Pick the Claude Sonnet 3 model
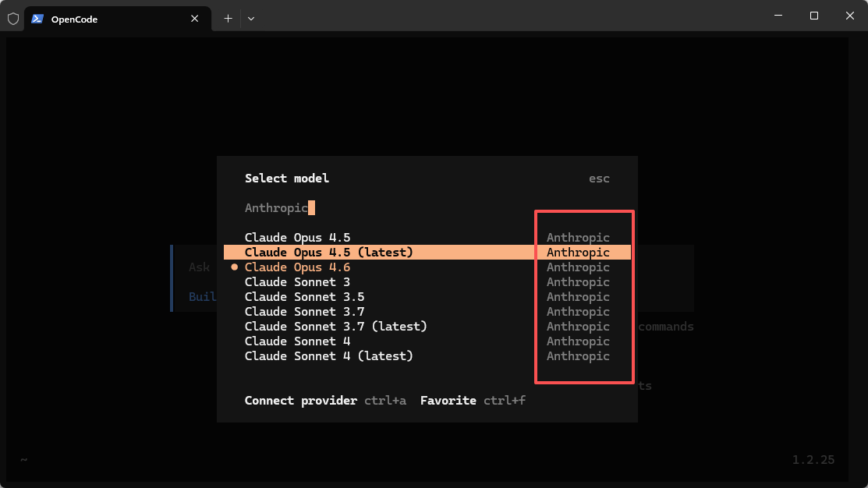 point(427,282)
